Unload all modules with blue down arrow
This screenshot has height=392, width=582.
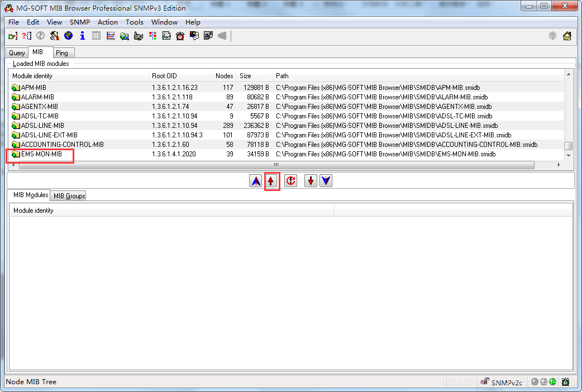(326, 181)
